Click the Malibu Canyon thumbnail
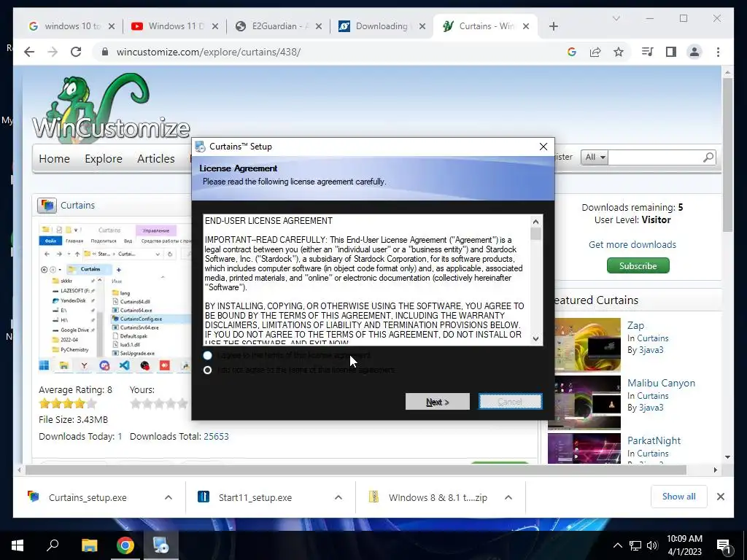The image size is (747, 560). [584, 402]
